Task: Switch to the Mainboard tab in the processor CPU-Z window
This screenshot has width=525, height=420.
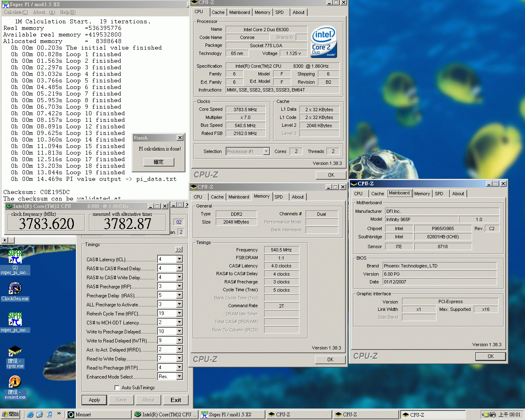Action: 240,13
